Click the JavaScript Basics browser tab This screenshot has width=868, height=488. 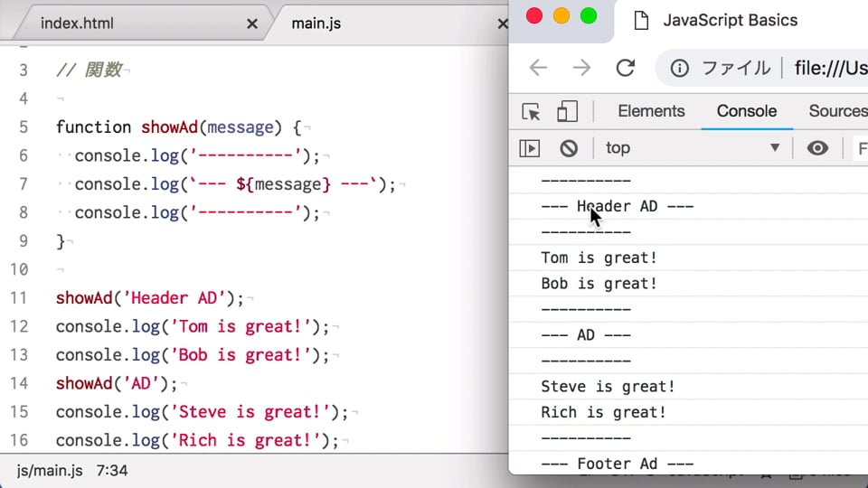click(x=730, y=21)
